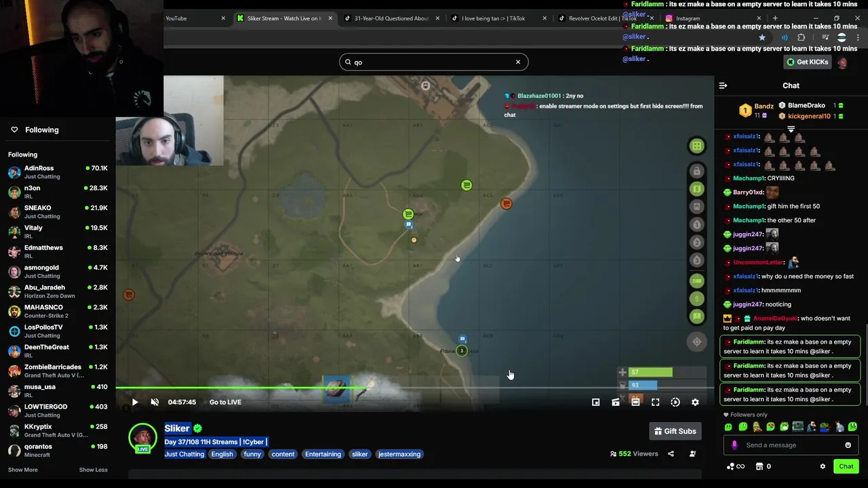Viewport: 868px width, 488px height.
Task: Share the Sliker stream
Action: point(671,453)
